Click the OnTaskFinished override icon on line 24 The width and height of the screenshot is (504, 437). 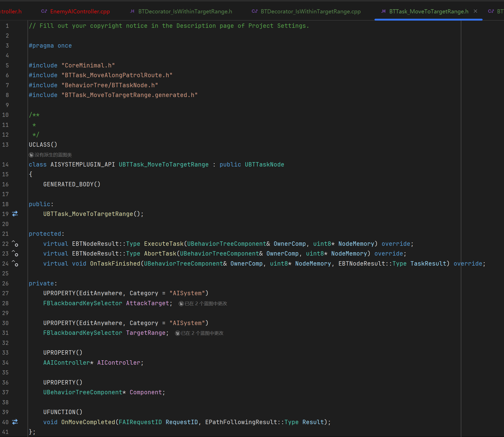pyautogui.click(x=15, y=263)
